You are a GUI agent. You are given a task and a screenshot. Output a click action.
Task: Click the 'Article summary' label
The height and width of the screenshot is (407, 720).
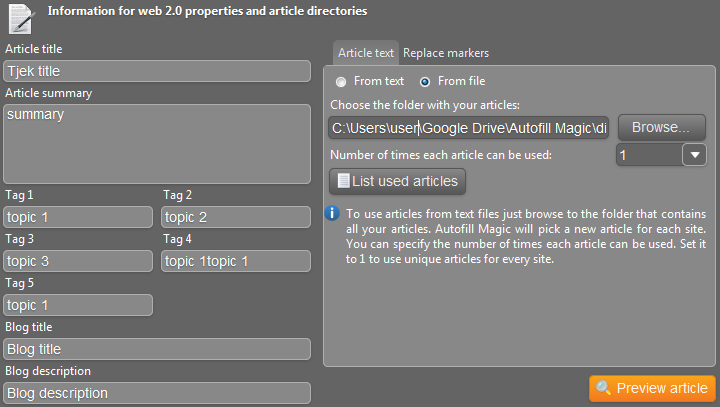[49, 93]
